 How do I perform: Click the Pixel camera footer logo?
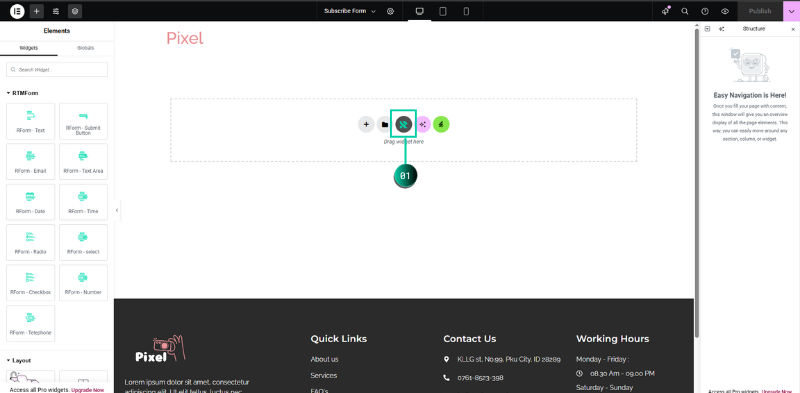(160, 349)
